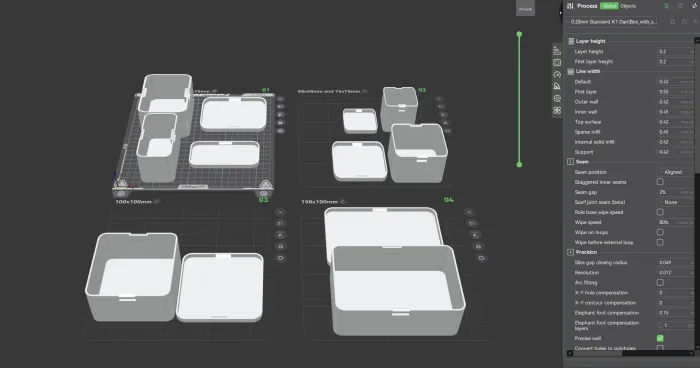Select plate number 04 label
This screenshot has height=368, width=700.
(449, 200)
